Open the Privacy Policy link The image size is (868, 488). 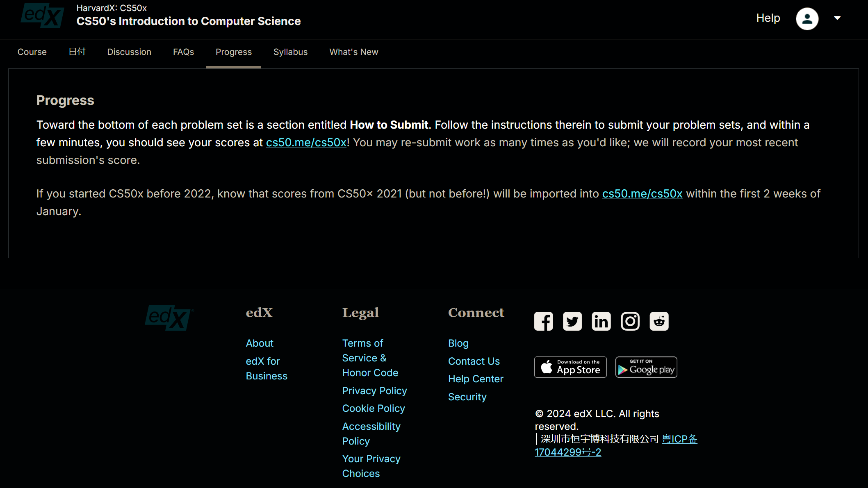374,390
